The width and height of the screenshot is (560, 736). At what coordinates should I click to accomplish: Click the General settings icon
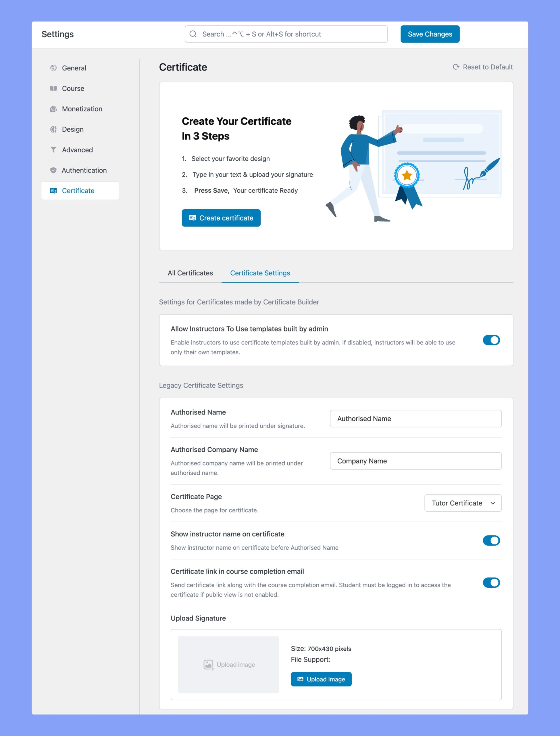pyautogui.click(x=53, y=68)
